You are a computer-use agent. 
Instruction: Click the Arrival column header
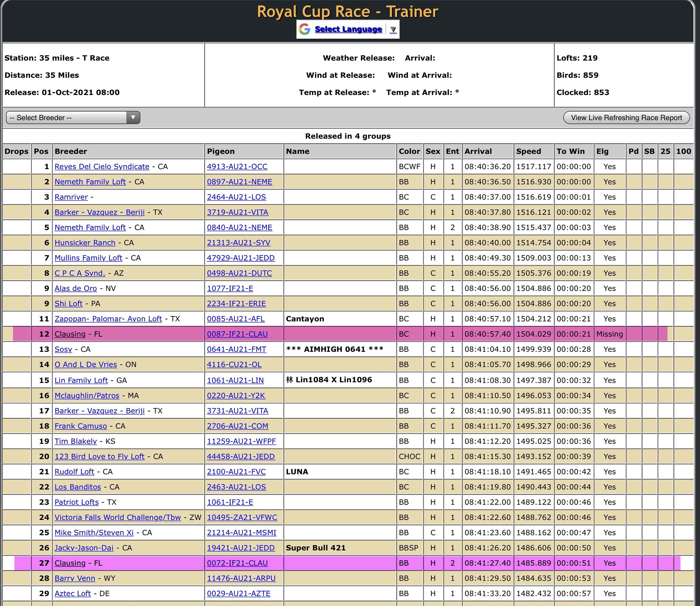(x=478, y=151)
